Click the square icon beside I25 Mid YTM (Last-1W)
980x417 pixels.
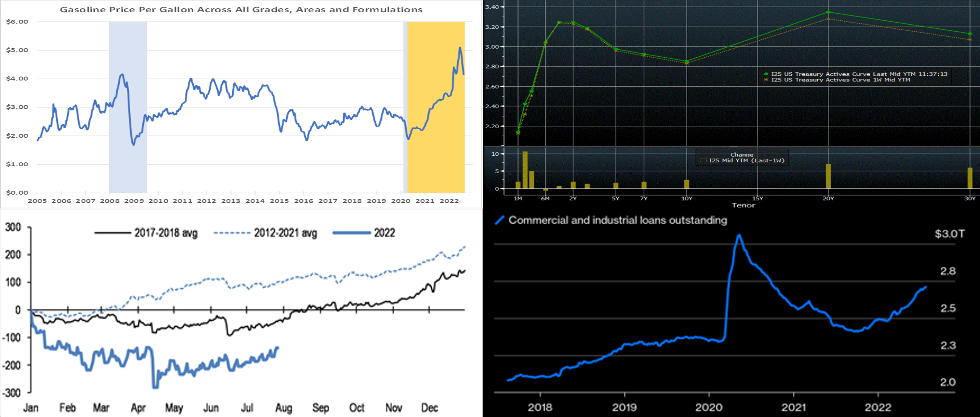click(703, 160)
